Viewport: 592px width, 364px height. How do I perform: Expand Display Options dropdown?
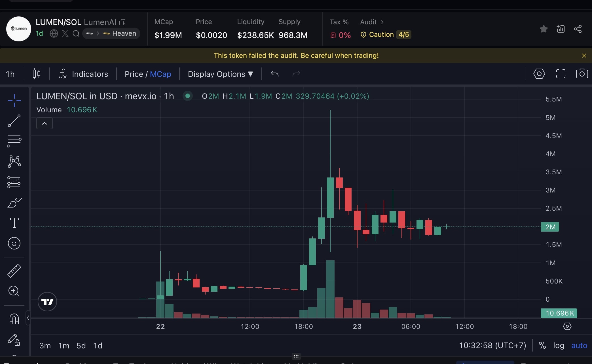220,74
